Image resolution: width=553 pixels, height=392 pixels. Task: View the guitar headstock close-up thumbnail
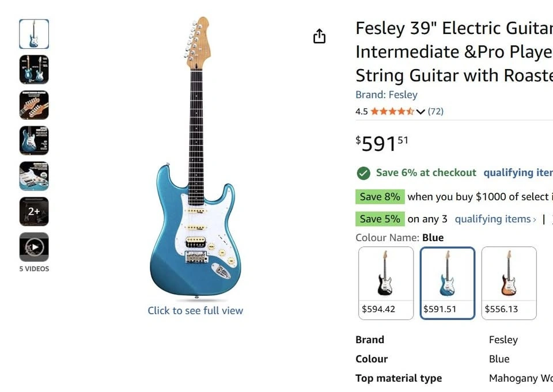[x=34, y=105]
